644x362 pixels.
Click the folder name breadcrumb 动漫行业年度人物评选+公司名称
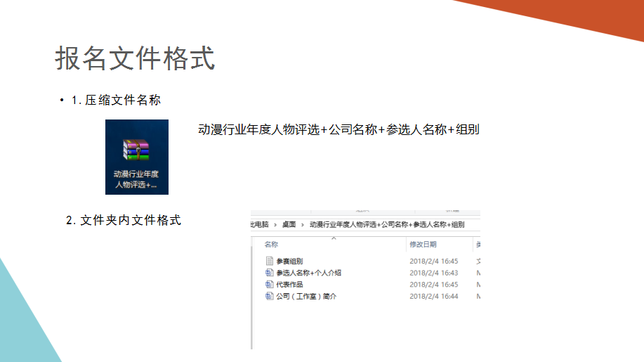(x=387, y=224)
